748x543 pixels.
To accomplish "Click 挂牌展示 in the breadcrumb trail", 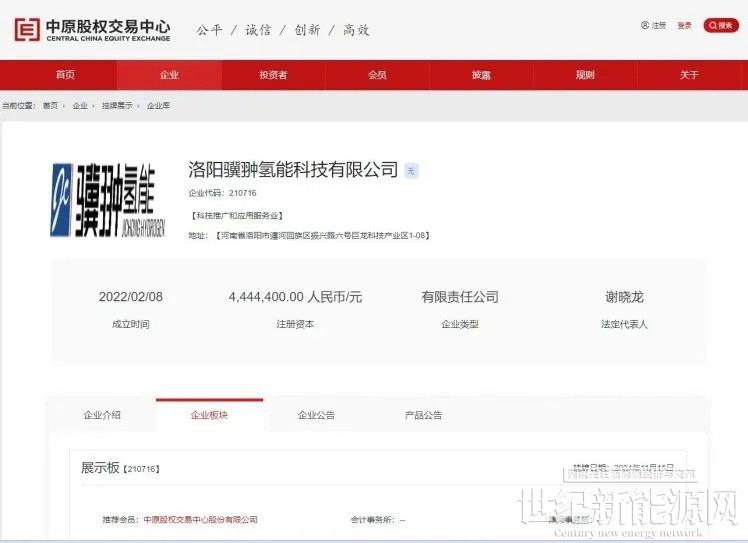I will [x=117, y=105].
